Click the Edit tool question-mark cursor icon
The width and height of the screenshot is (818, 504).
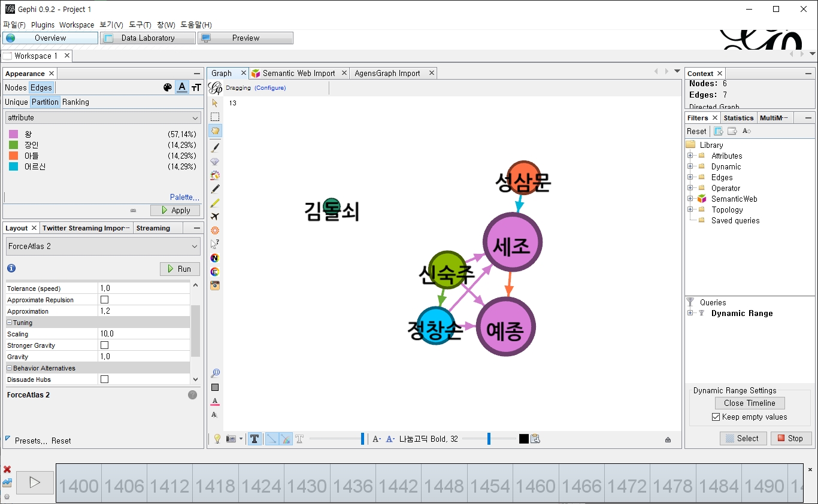215,244
